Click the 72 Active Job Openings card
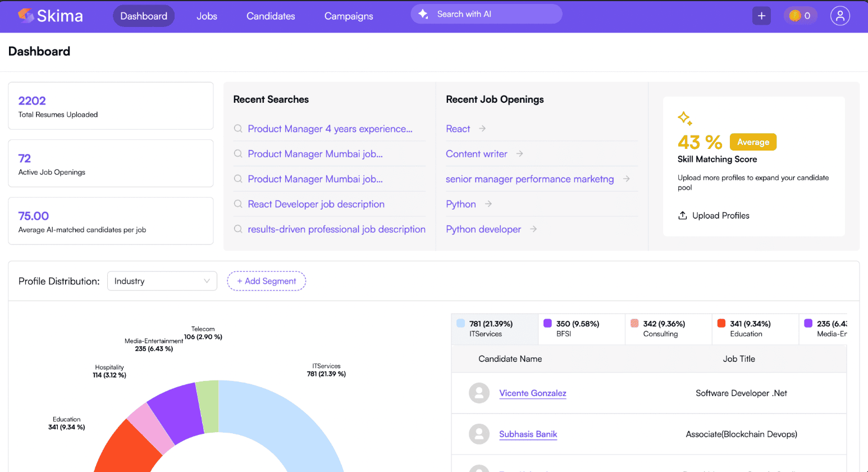The height and width of the screenshot is (472, 868). click(111, 164)
